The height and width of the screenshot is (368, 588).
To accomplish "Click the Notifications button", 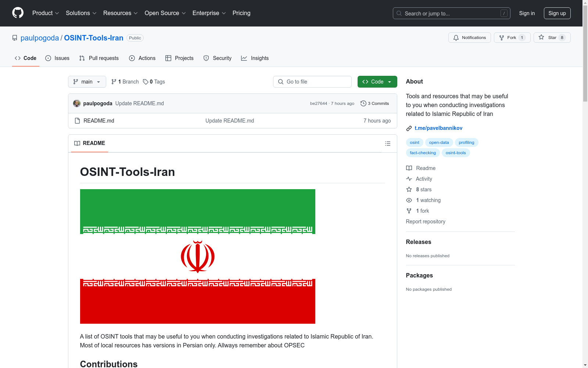I will point(469,38).
